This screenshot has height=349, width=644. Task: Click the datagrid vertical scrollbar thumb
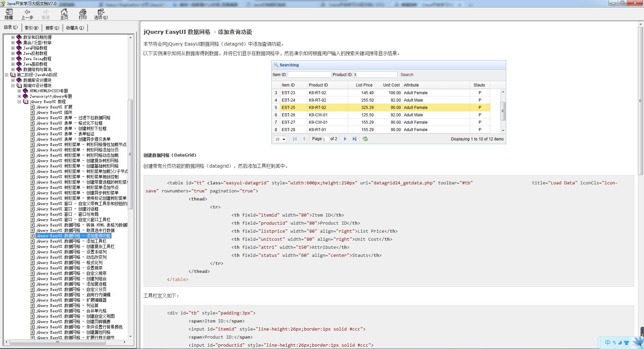503,111
